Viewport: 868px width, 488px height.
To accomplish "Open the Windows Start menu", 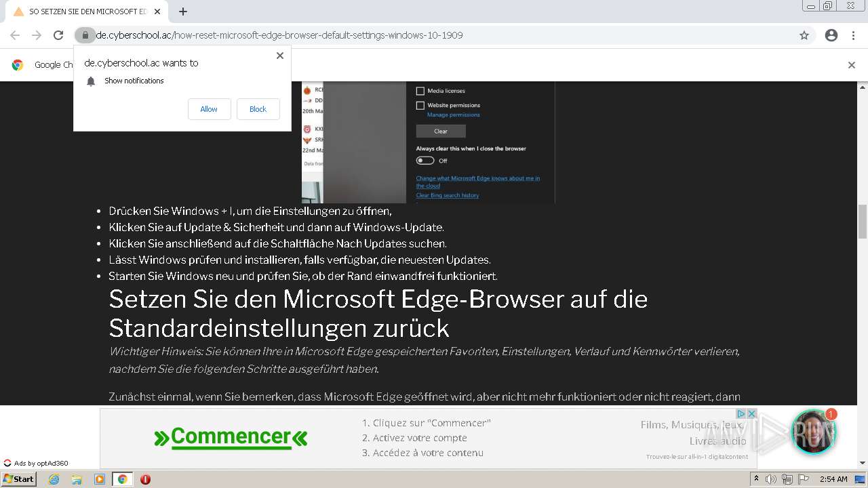I will (x=18, y=479).
